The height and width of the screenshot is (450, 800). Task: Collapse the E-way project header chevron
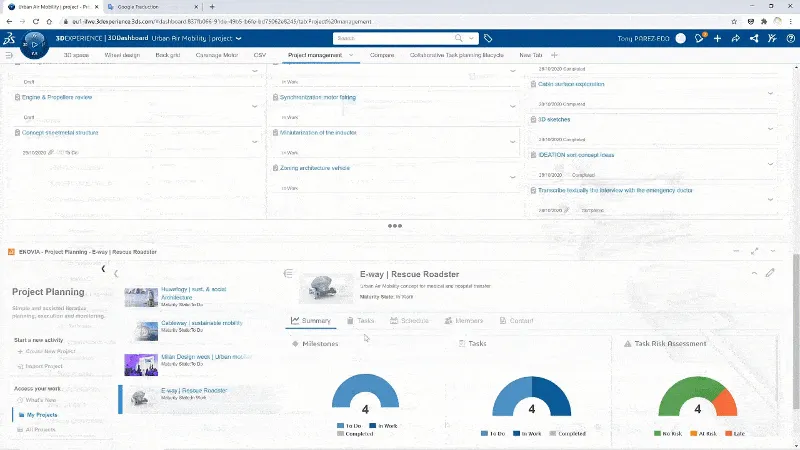[x=753, y=273]
